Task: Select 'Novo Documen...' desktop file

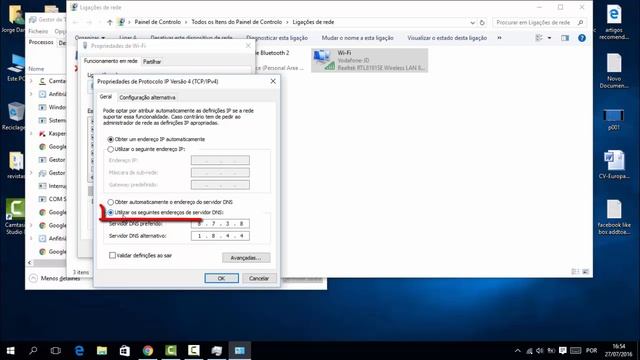Action: click(613, 71)
